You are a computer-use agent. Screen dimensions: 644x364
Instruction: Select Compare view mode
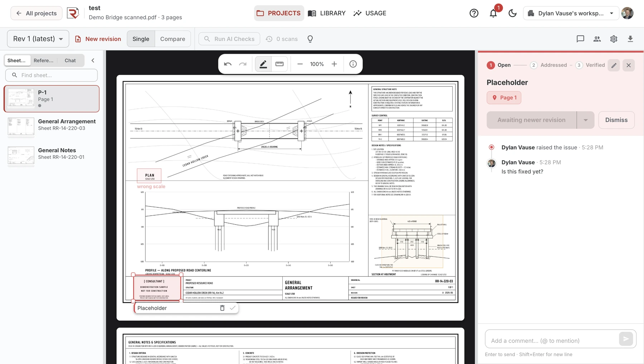tap(172, 39)
